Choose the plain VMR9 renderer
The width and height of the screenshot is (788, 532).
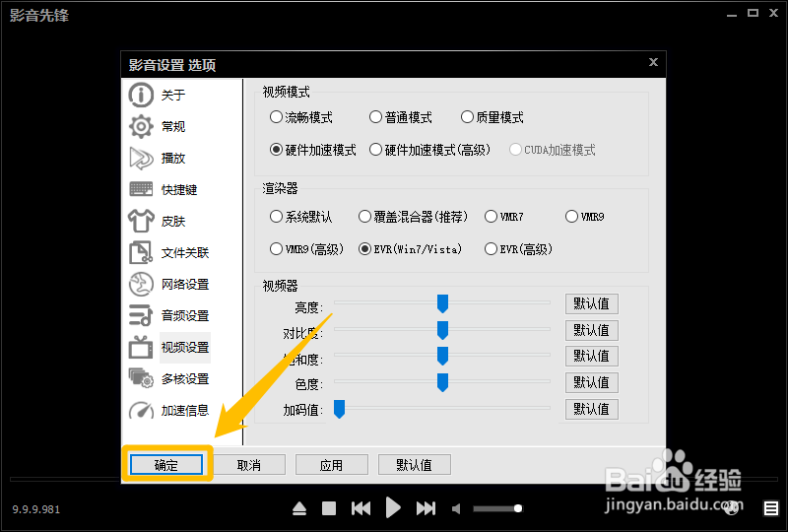584,217
